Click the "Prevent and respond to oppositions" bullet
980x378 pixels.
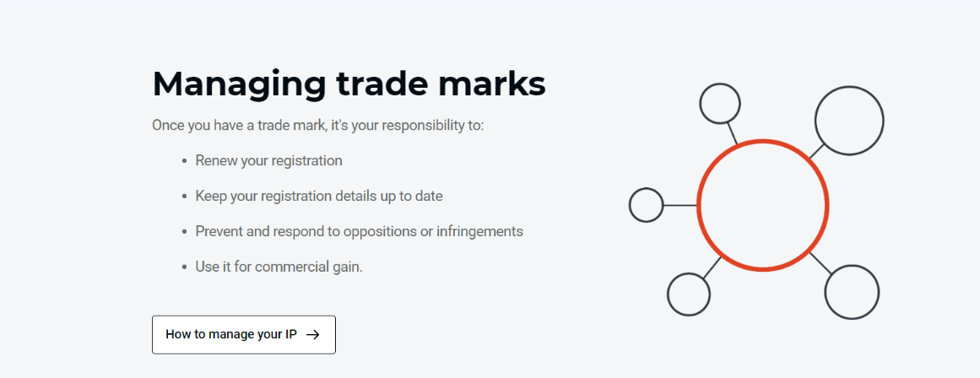pos(359,231)
